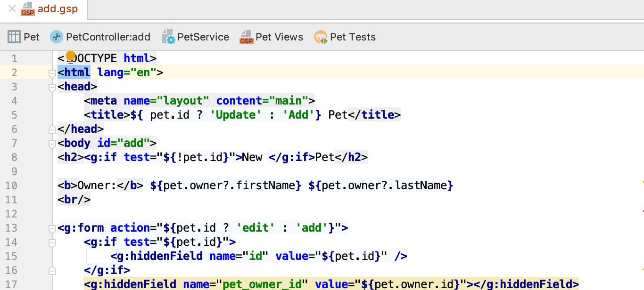The height and width of the screenshot is (290, 644).
Task: Click the Pet domain class table icon
Action: (x=14, y=37)
